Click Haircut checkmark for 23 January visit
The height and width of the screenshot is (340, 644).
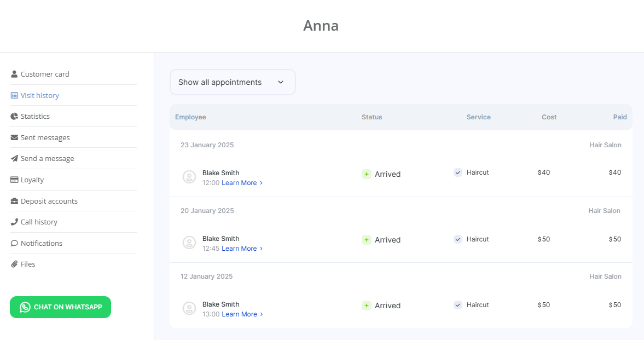458,172
